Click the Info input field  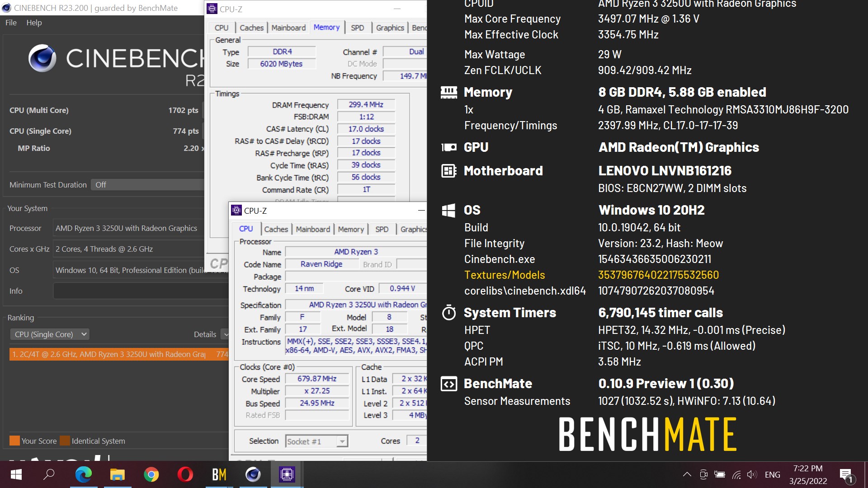(141, 291)
